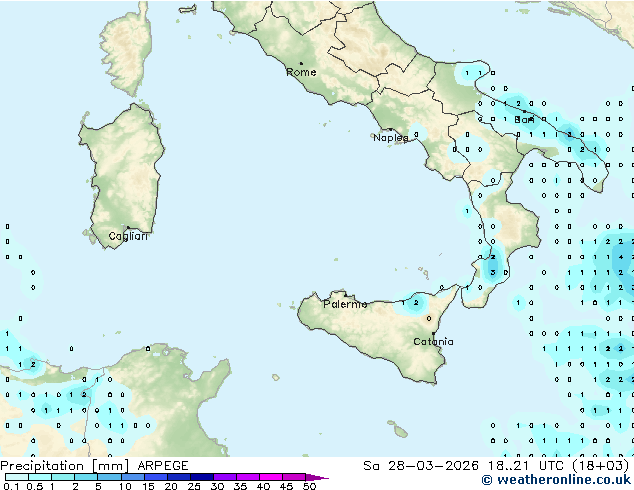634x490 pixels.
Task: Click the Cagliari city label
Action: click(x=128, y=237)
